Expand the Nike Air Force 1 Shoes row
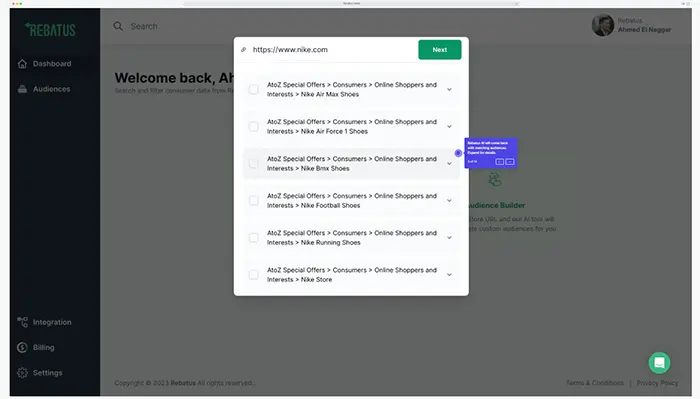 coord(449,126)
